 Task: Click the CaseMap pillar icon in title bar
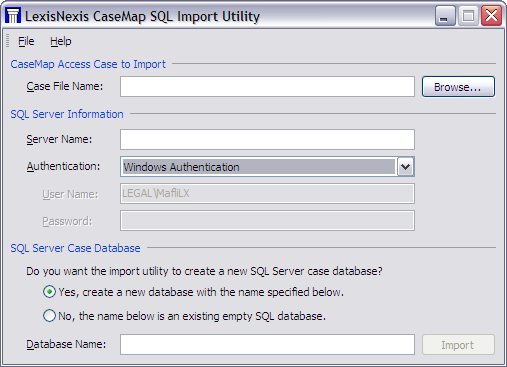click(x=13, y=15)
